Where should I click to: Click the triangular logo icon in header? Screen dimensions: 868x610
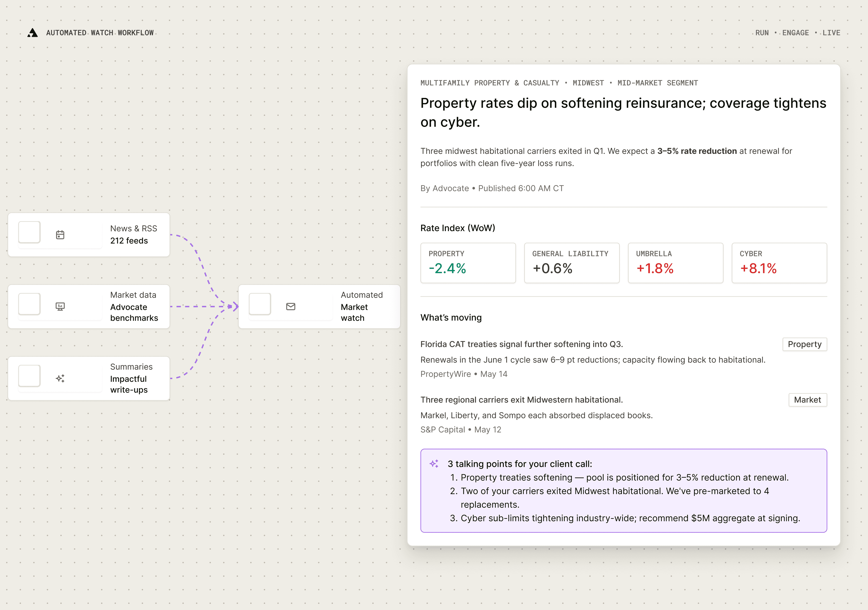coord(33,33)
